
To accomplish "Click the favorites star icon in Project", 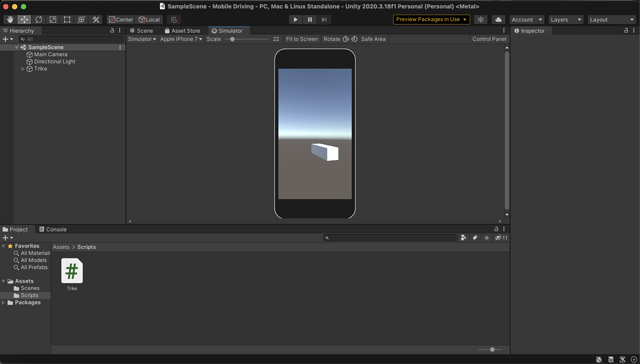I will coord(487,237).
